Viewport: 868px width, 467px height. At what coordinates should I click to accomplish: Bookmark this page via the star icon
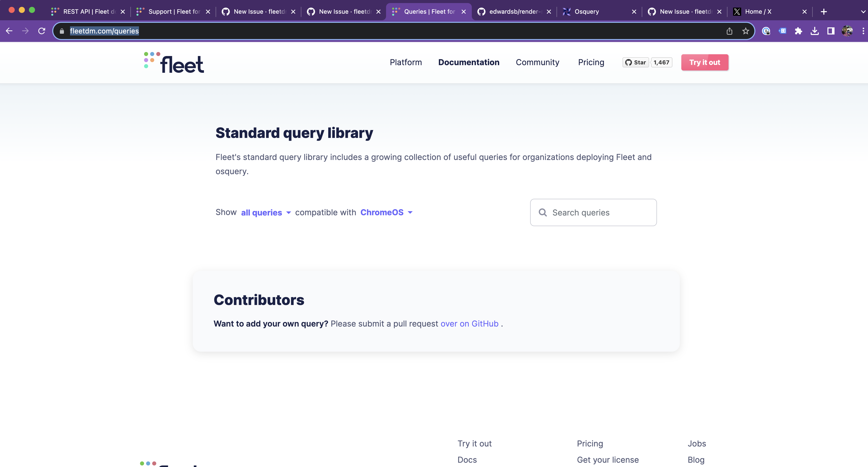point(746,31)
